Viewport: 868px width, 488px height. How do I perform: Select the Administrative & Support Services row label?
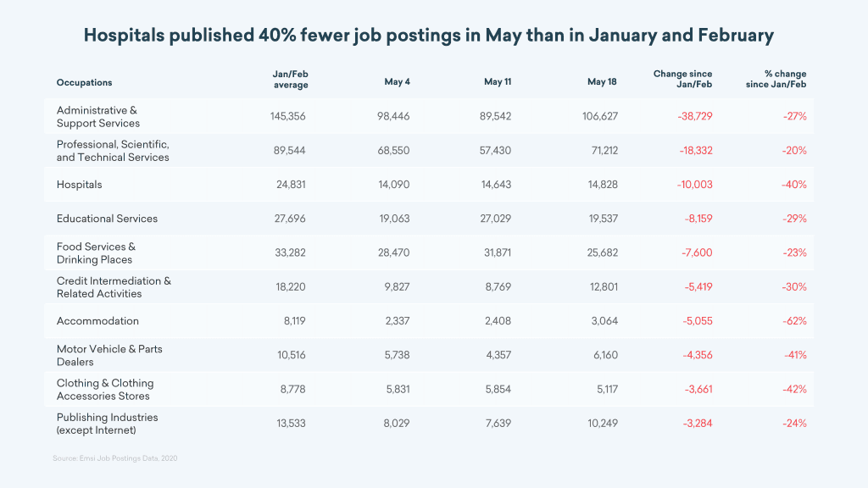pyautogui.click(x=97, y=117)
